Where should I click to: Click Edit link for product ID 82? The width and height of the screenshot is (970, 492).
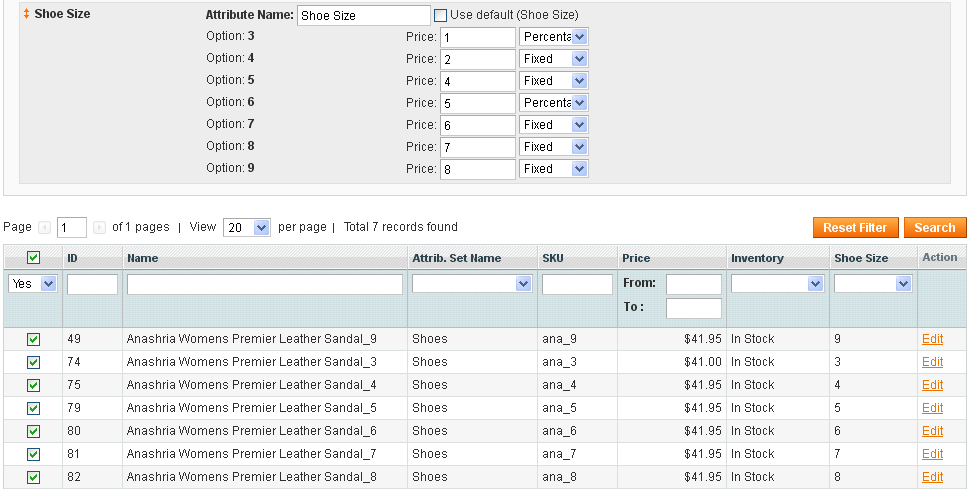coord(932,477)
